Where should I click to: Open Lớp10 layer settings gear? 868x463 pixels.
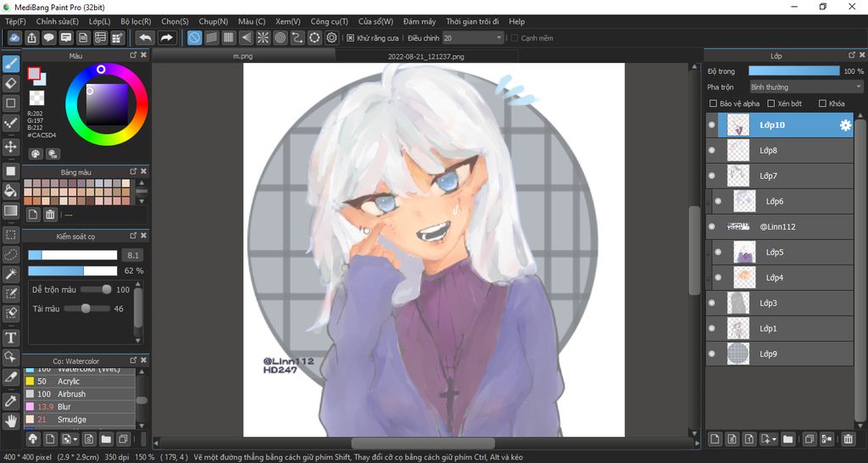[x=845, y=126]
